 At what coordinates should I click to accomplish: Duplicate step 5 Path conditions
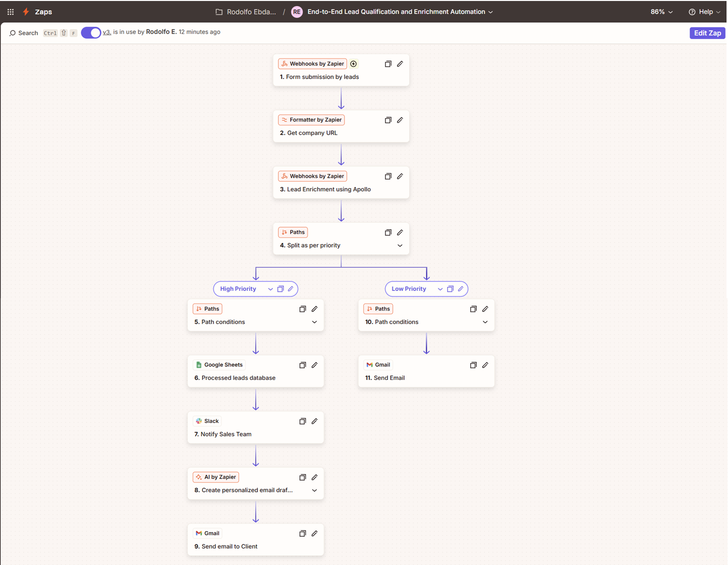[302, 309]
